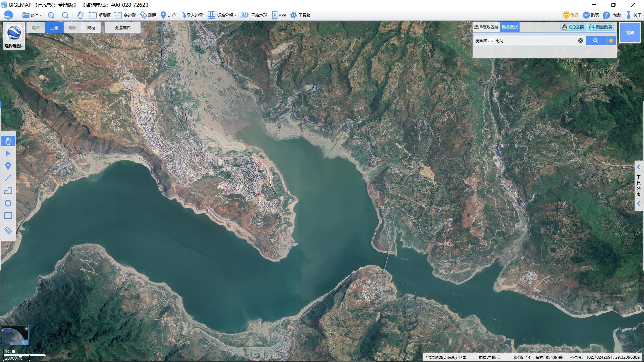Switch map layer to 地形 terrain mode

73,27
